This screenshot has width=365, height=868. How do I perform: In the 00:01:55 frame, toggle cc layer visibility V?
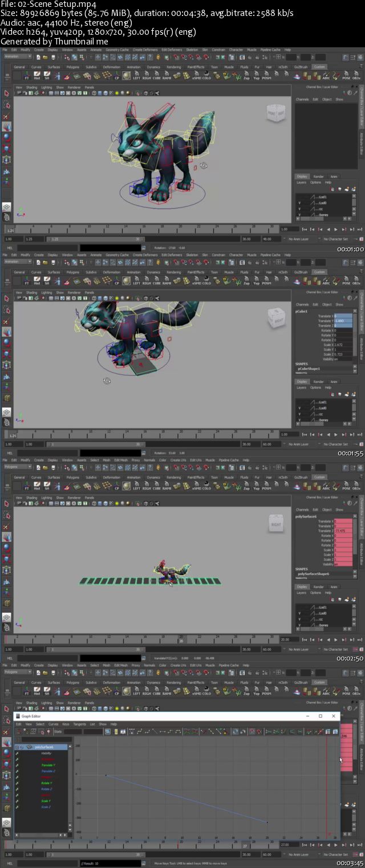coord(299,414)
